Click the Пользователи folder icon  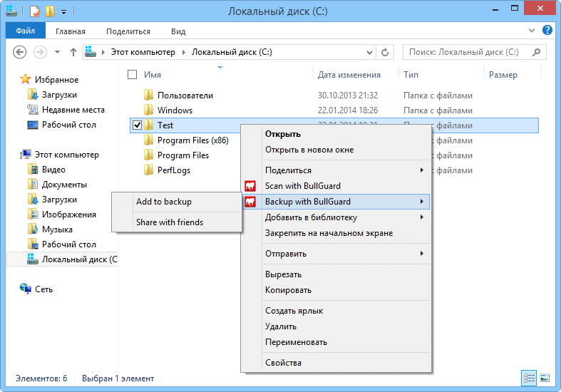(x=148, y=95)
